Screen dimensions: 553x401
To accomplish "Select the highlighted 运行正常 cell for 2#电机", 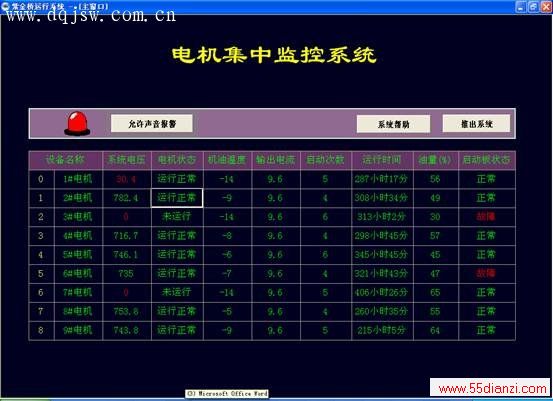I will 177,198.
